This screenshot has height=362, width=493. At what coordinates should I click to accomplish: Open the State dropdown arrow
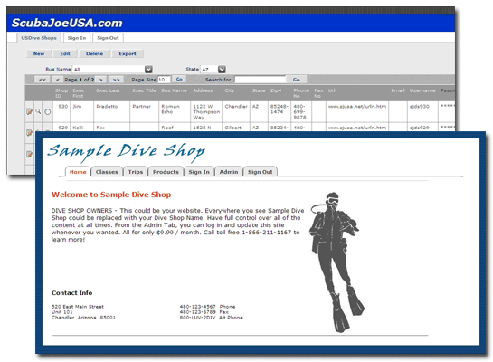pos(222,69)
